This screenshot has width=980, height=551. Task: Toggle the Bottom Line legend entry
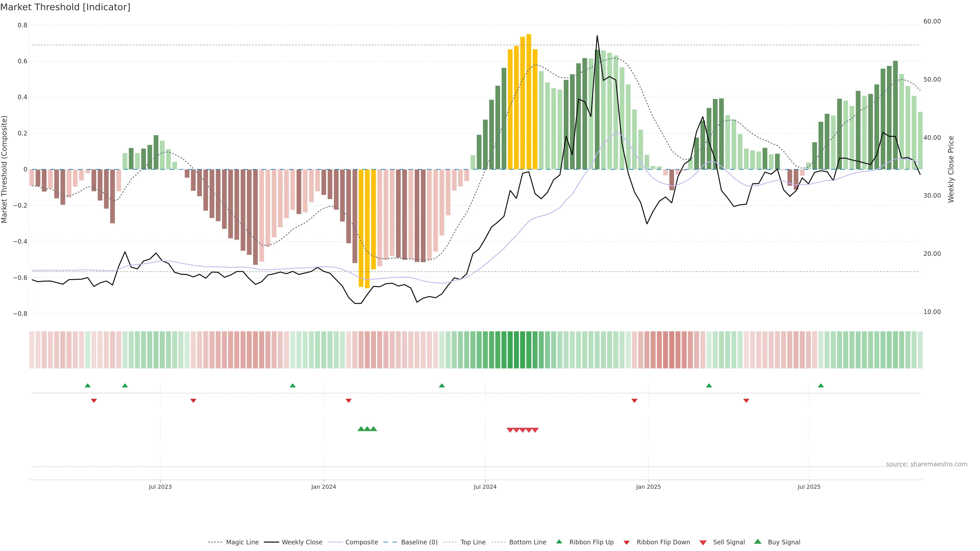coord(527,542)
